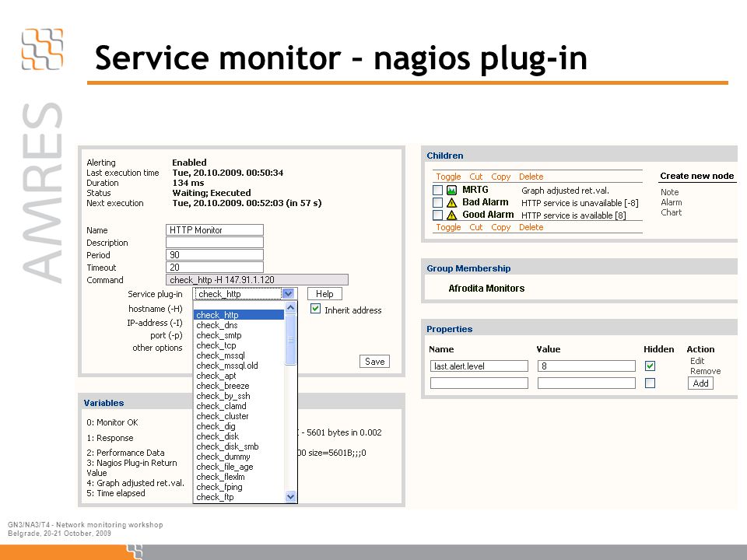747x560 pixels.
Task: Click the bottom Cut link in Children
Action: tap(476, 227)
